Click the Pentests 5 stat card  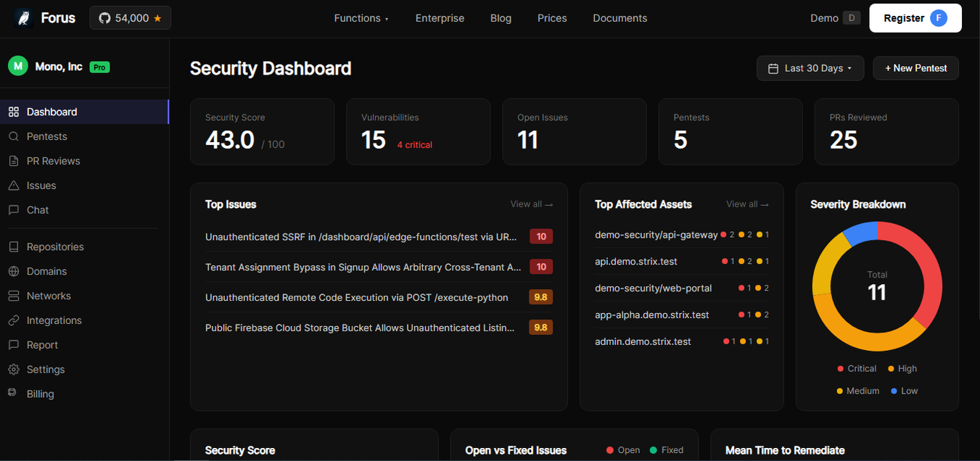(730, 132)
